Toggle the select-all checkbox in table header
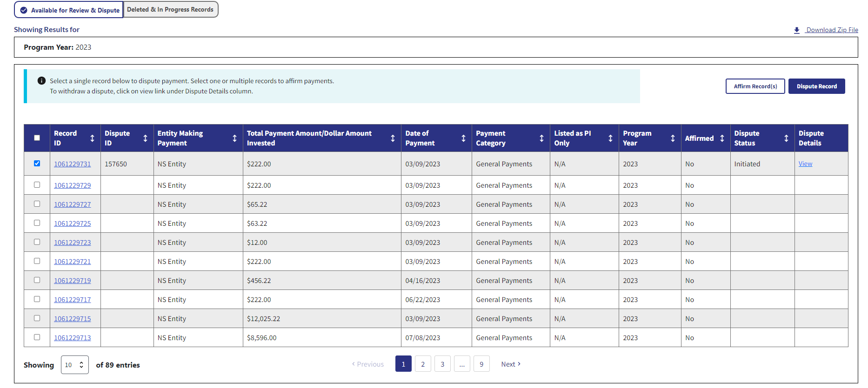This screenshot has height=388, width=868. pyautogui.click(x=37, y=138)
